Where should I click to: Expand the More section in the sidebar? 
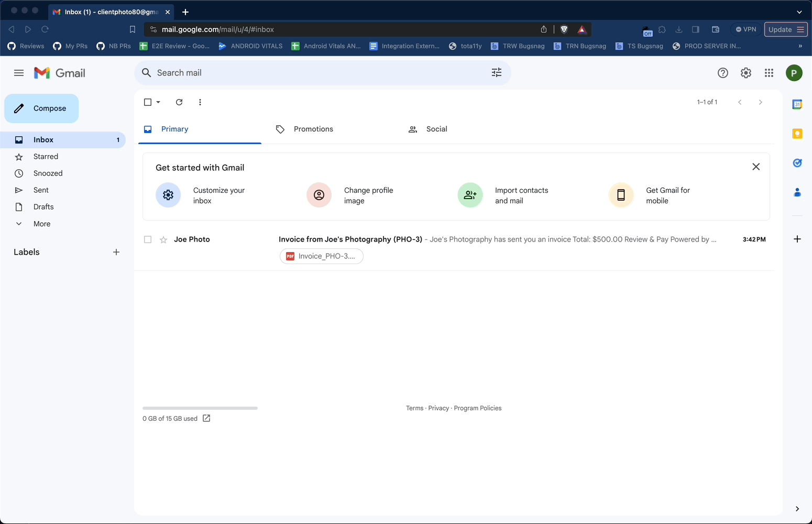41,224
